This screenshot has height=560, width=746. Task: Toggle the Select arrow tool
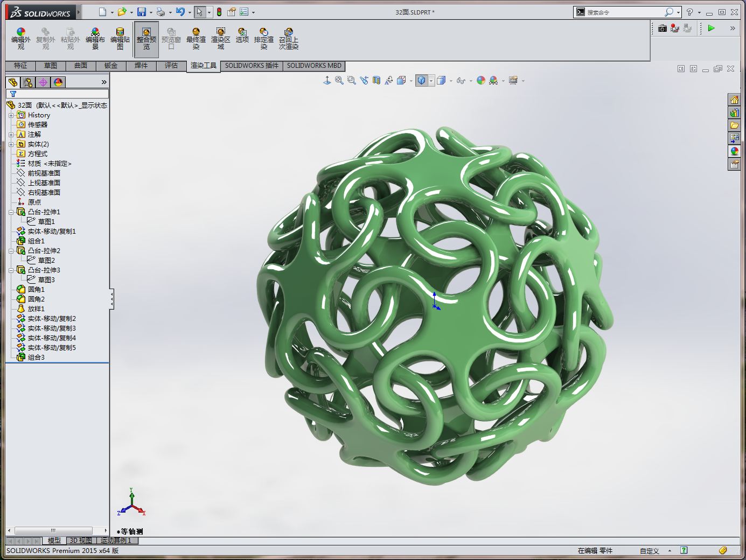tap(199, 12)
